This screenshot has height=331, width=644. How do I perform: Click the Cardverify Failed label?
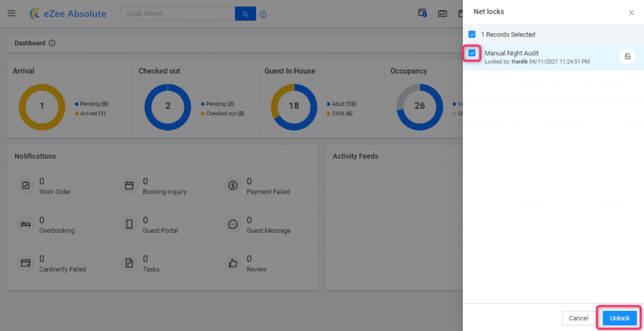click(62, 269)
